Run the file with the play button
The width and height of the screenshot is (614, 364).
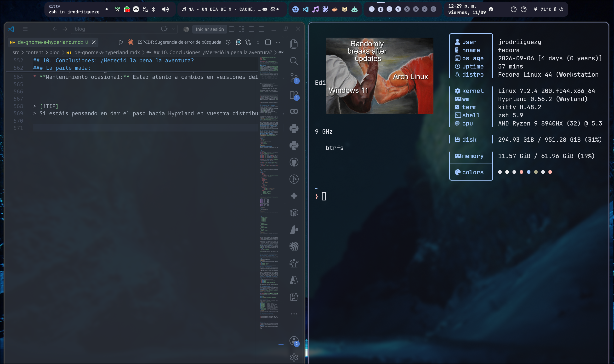tap(121, 42)
